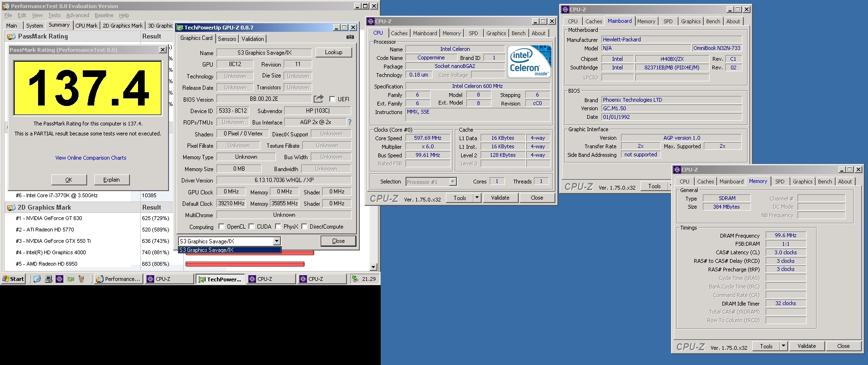Click the Close button in GPU-Z
Image resolution: width=868 pixels, height=365 pixels.
click(338, 241)
